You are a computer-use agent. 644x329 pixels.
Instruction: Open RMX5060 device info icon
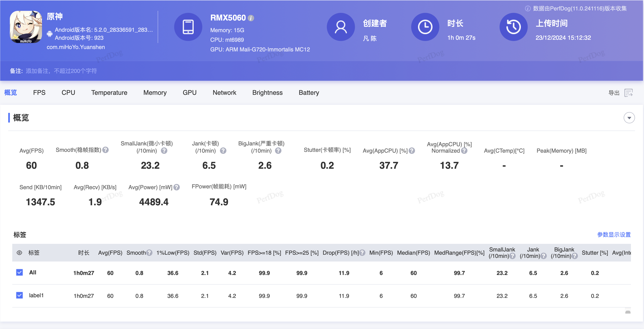pyautogui.click(x=251, y=18)
